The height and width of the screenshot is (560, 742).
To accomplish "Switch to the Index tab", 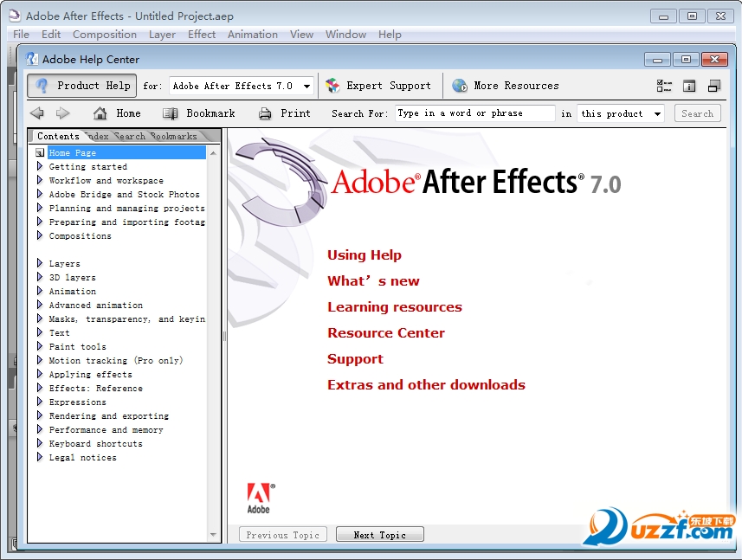I will 98,136.
